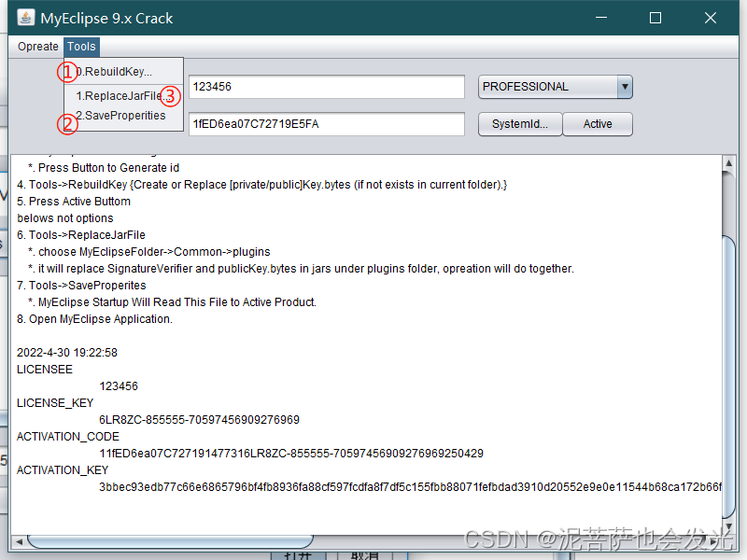
Task: Click horizontal scrollbar left arrow
Action: pyautogui.click(x=19, y=541)
